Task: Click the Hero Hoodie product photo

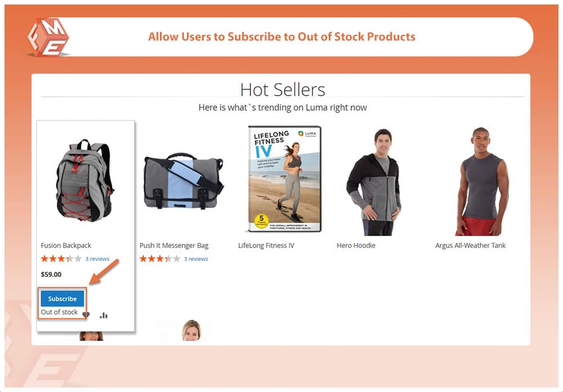Action: pyautogui.click(x=374, y=182)
